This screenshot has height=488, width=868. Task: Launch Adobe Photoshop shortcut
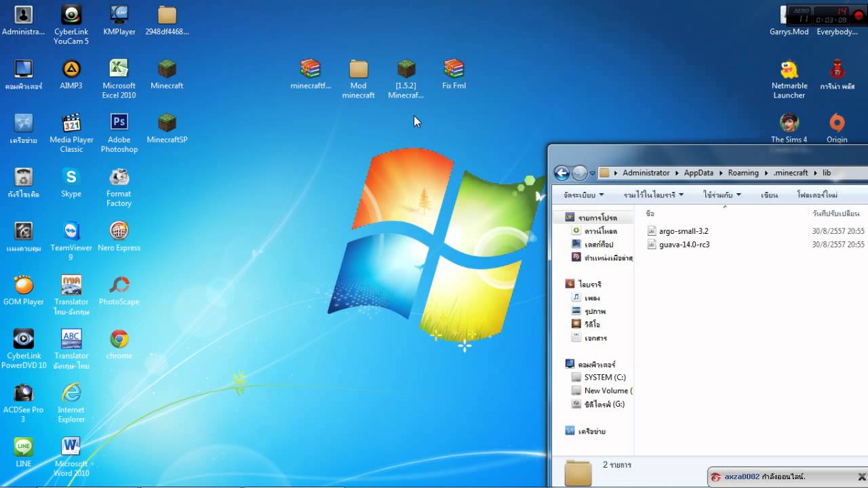point(119,133)
